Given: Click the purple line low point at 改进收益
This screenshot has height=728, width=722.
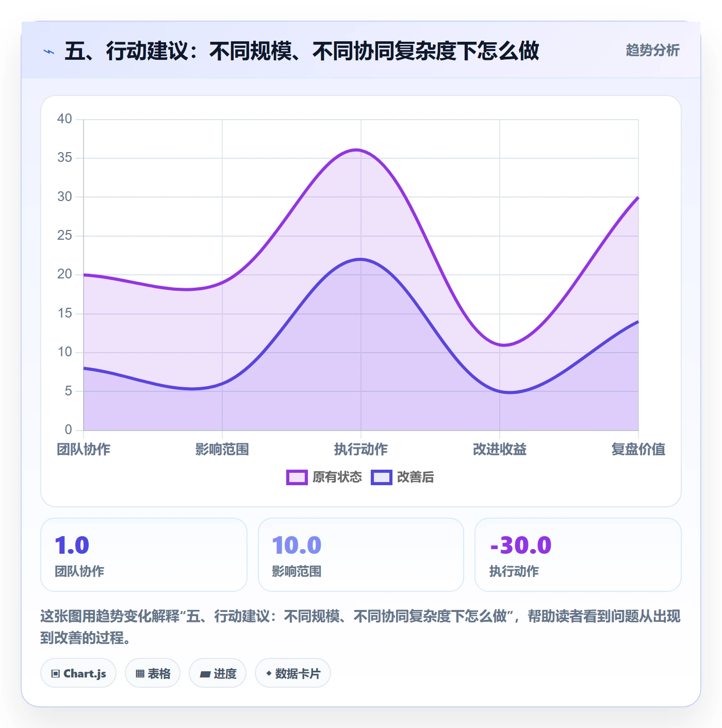Looking at the screenshot, I should pos(504,345).
